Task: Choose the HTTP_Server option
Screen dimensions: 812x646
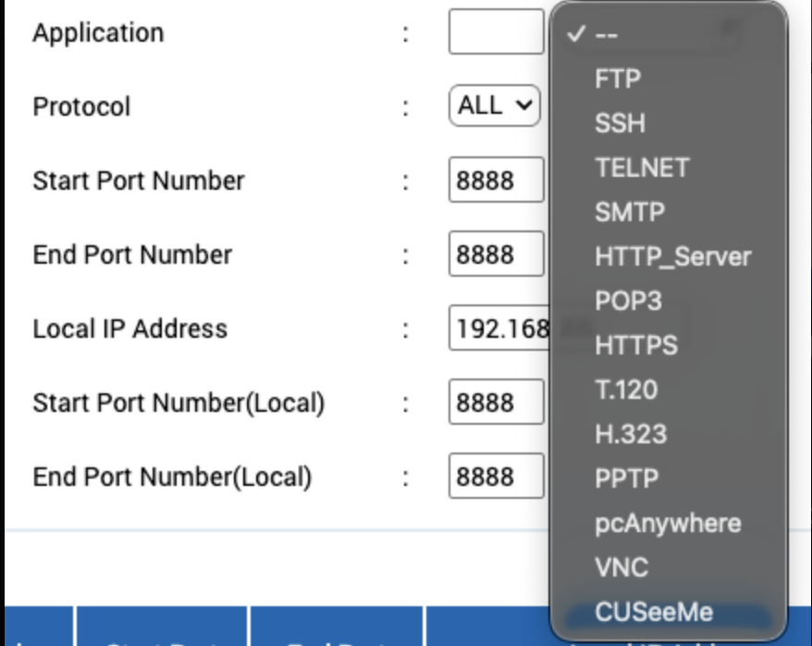Action: [672, 256]
